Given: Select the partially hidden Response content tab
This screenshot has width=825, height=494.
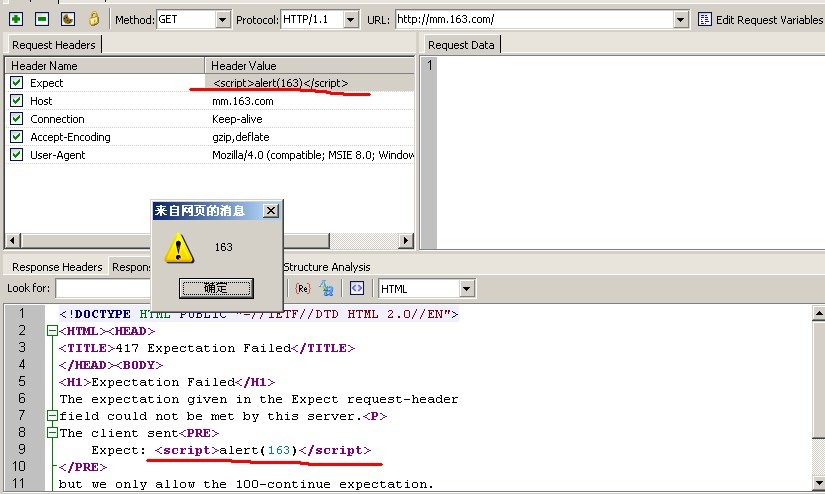Looking at the screenshot, I should pyautogui.click(x=130, y=267).
